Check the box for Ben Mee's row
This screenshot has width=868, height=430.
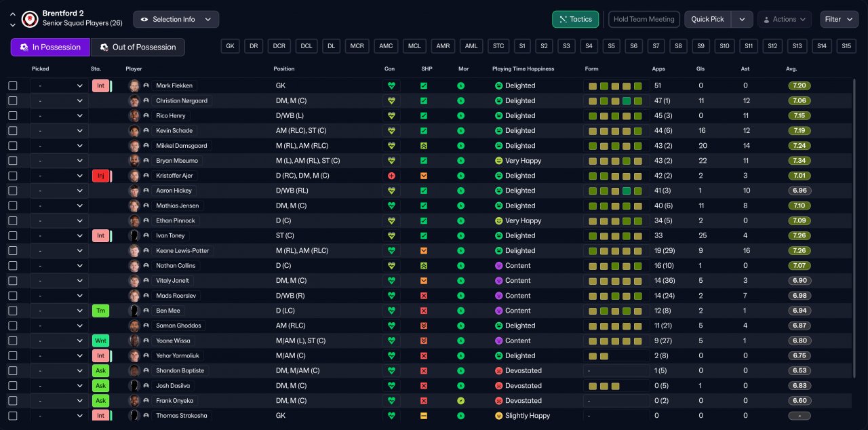tap(13, 311)
